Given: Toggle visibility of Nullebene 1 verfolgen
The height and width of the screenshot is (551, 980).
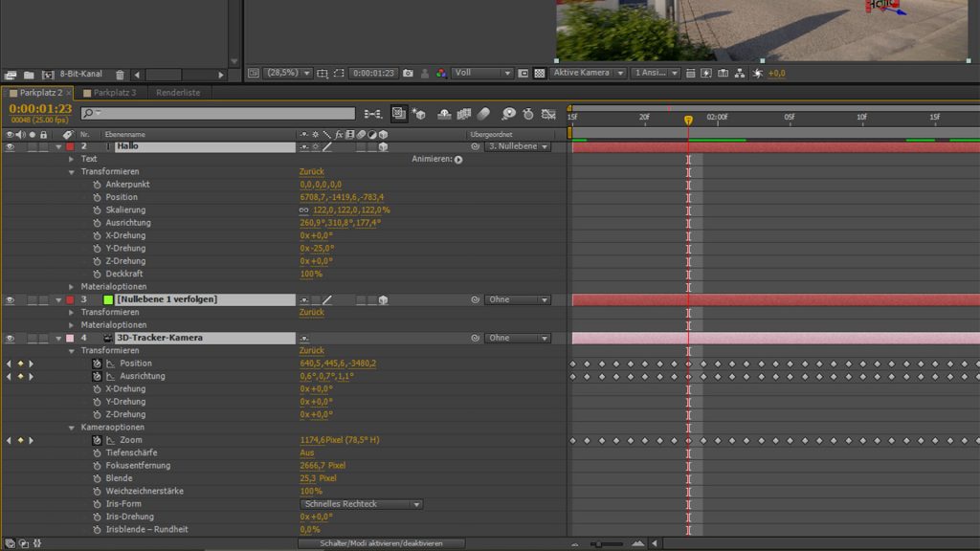Looking at the screenshot, I should pyautogui.click(x=9, y=299).
